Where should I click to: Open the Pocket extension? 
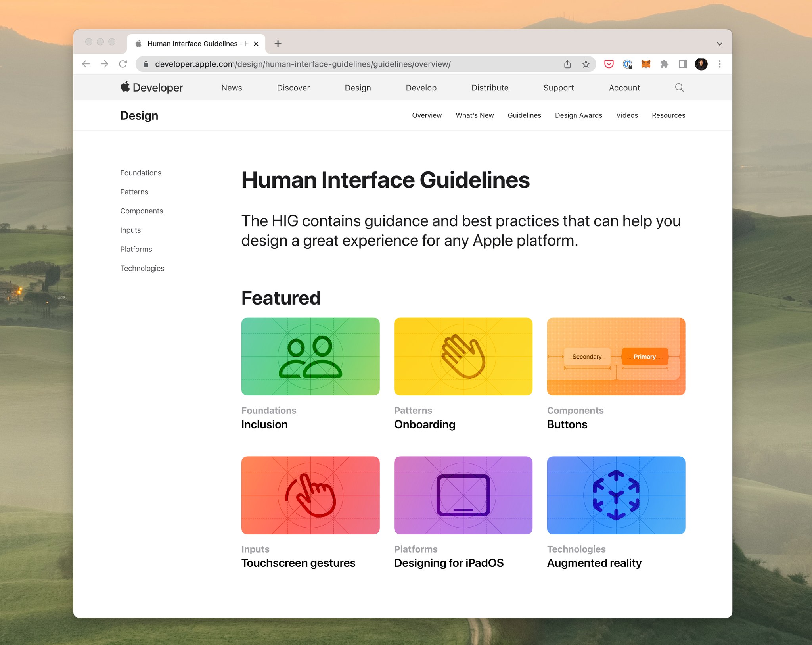point(609,64)
